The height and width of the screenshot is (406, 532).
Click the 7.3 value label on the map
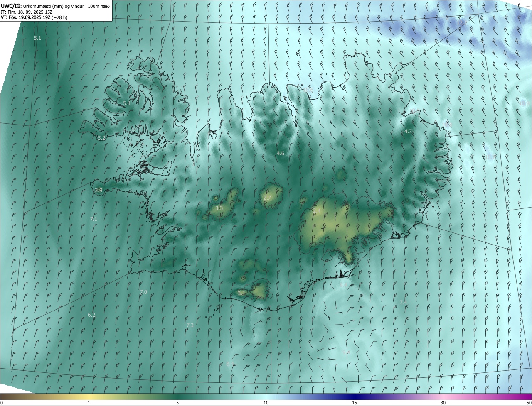tap(190, 325)
